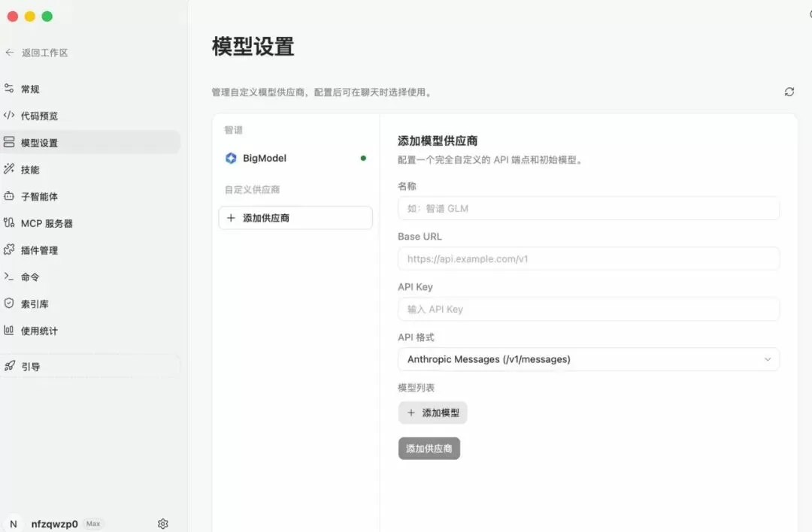
Task: Click the 名称 input field
Action: tap(589, 208)
